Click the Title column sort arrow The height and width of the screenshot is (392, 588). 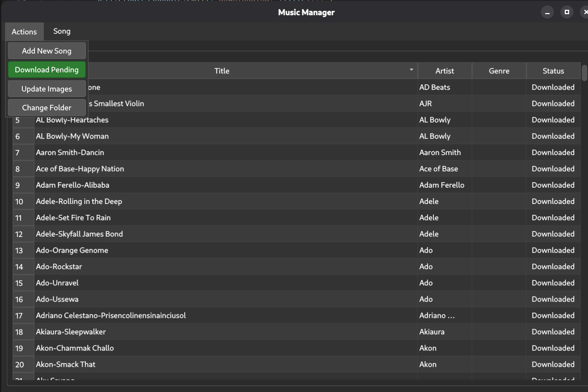(x=411, y=70)
